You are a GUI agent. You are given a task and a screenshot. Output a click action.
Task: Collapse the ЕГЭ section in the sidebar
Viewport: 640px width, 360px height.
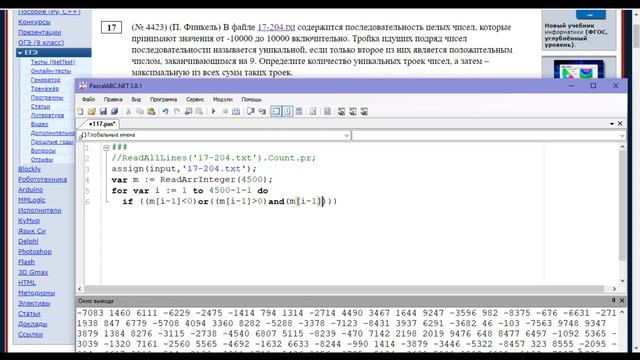point(20,53)
